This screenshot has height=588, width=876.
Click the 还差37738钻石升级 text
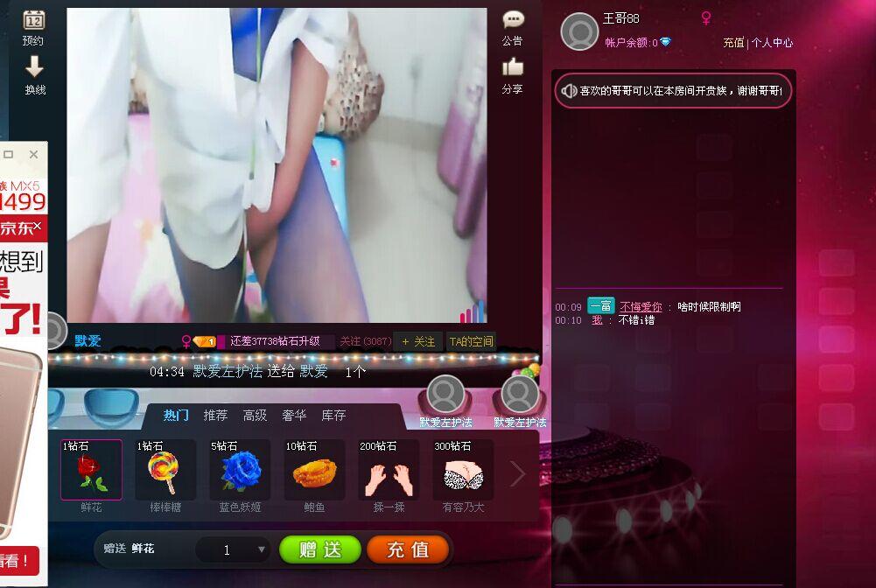(275, 341)
